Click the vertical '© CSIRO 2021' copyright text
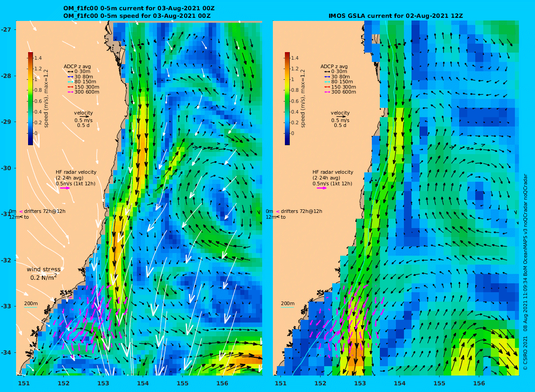535x392 pixels. point(525,354)
